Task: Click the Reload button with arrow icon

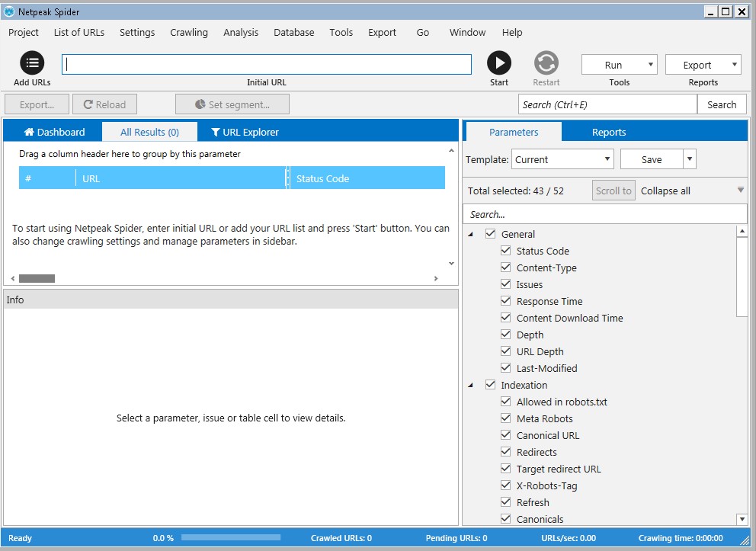Action: coord(104,104)
